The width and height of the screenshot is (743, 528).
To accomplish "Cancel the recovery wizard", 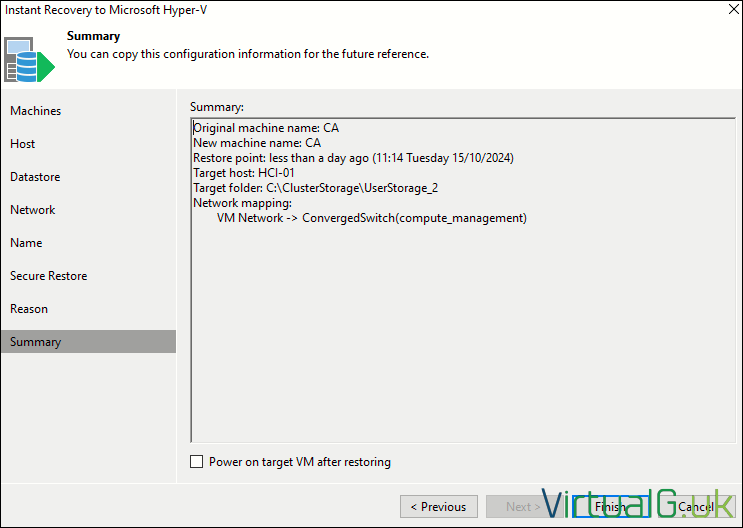I will pyautogui.click(x=697, y=507).
